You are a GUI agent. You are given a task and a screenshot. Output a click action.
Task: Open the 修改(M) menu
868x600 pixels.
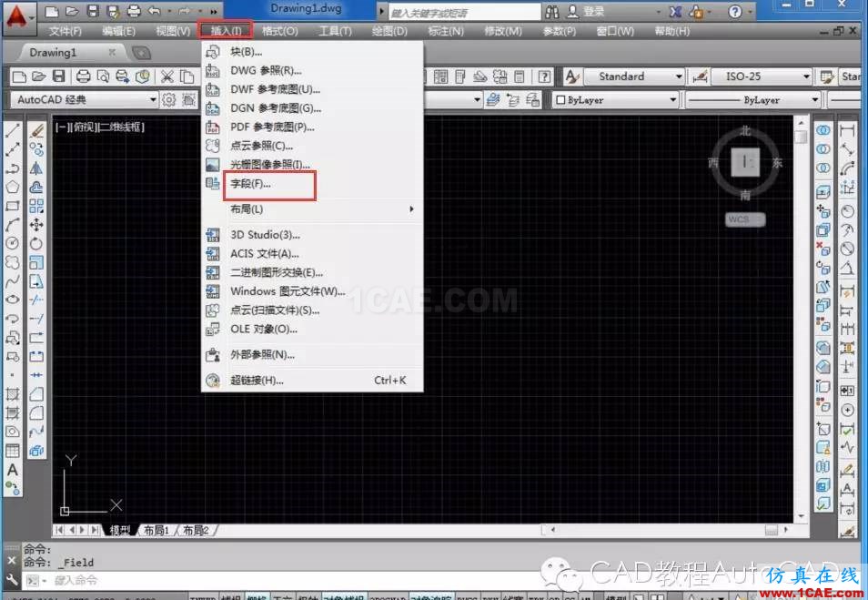pyautogui.click(x=502, y=31)
